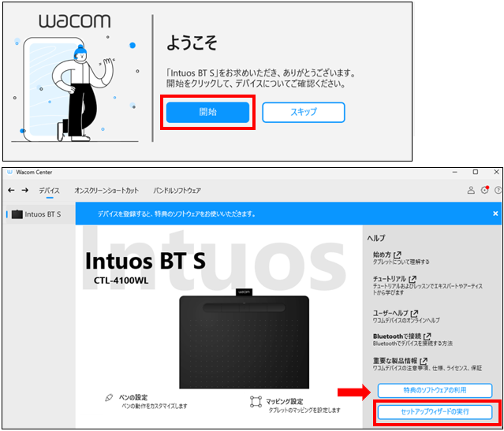Go back with the left arrow icon

pos(11,190)
